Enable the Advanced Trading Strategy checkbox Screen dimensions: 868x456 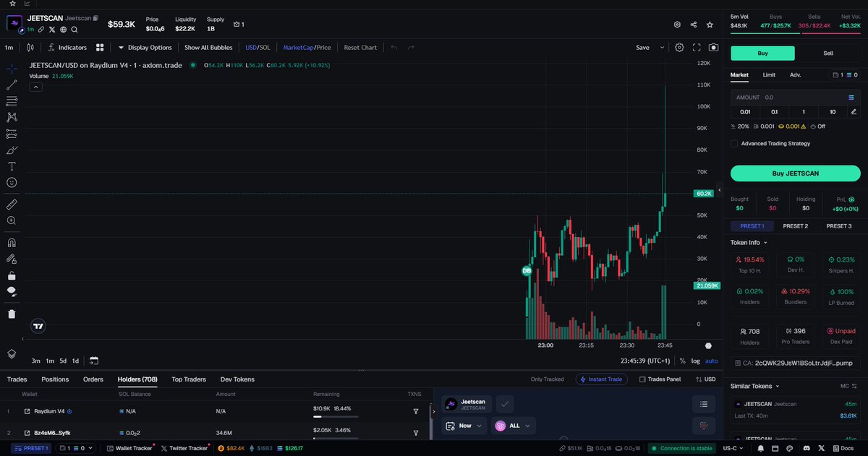[734, 143]
